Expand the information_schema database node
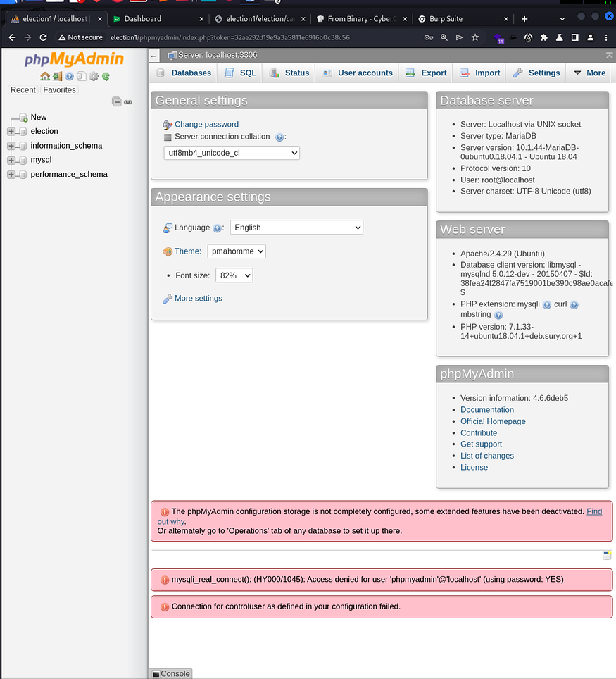 coord(11,146)
